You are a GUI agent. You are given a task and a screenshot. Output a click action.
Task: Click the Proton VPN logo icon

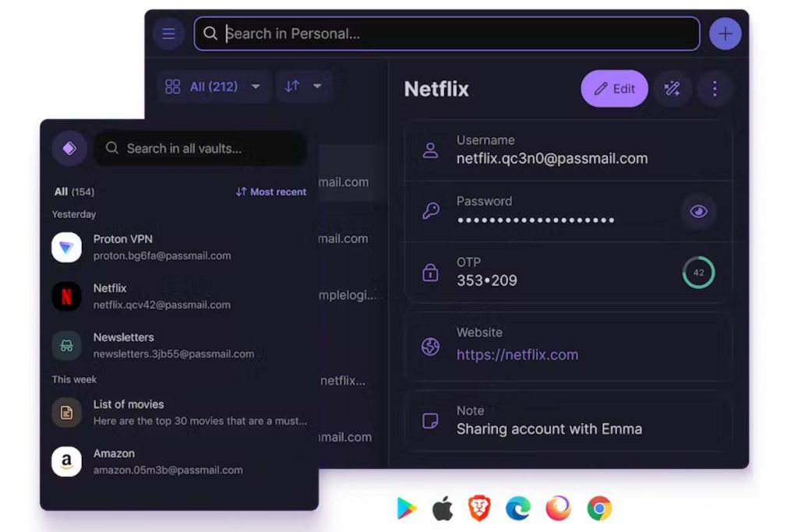tap(67, 247)
